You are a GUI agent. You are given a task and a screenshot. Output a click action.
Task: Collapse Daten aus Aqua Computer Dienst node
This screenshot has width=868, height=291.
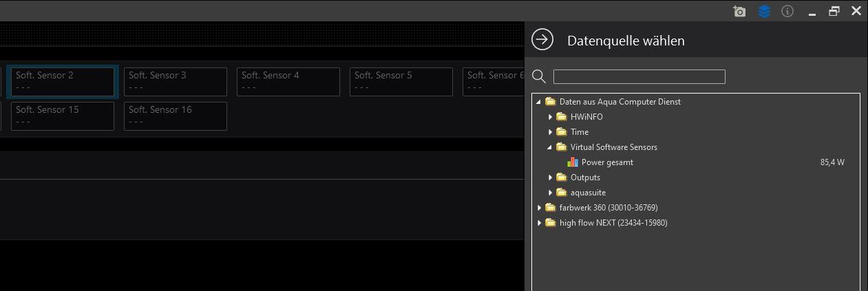click(539, 102)
